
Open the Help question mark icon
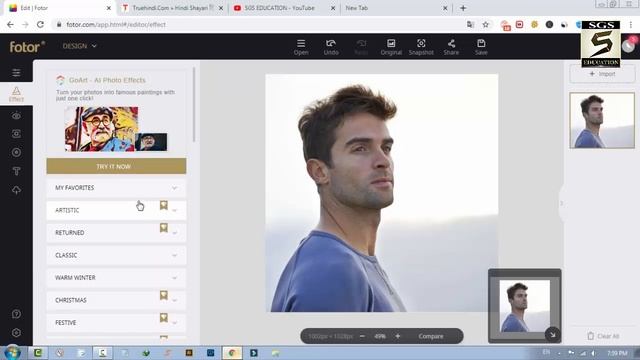pos(16,314)
